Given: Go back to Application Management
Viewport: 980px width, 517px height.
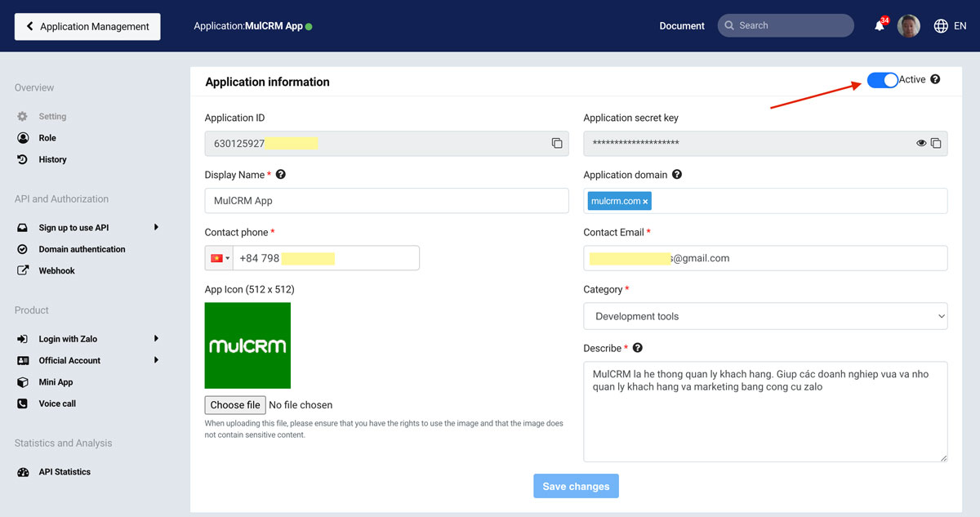Looking at the screenshot, I should coord(87,26).
